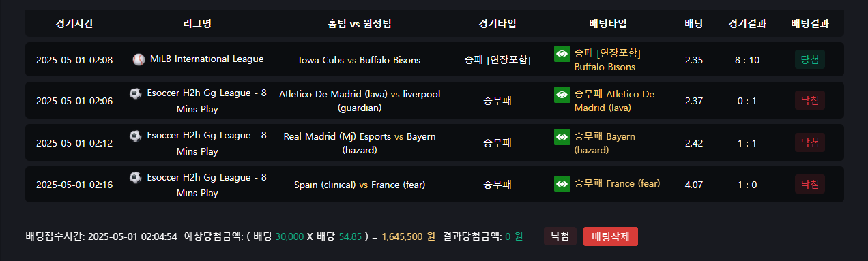This screenshot has width=868, height=261.
Task: Click the green 당첨 result badge
Action: [810, 59]
